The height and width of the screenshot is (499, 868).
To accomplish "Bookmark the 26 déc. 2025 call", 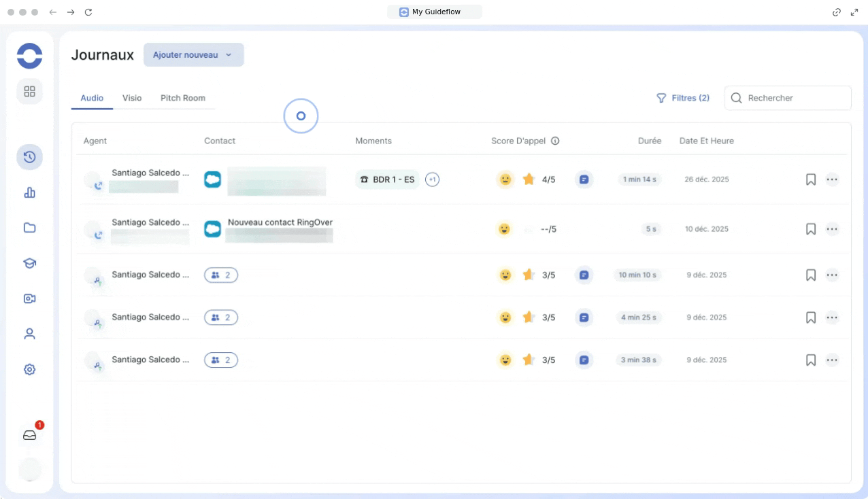I will tap(810, 179).
